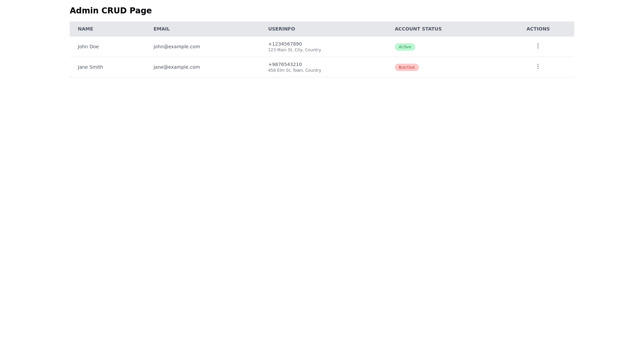Screen dimensions: 644x362
Task: Click the Name column header
Action: [x=86, y=29]
